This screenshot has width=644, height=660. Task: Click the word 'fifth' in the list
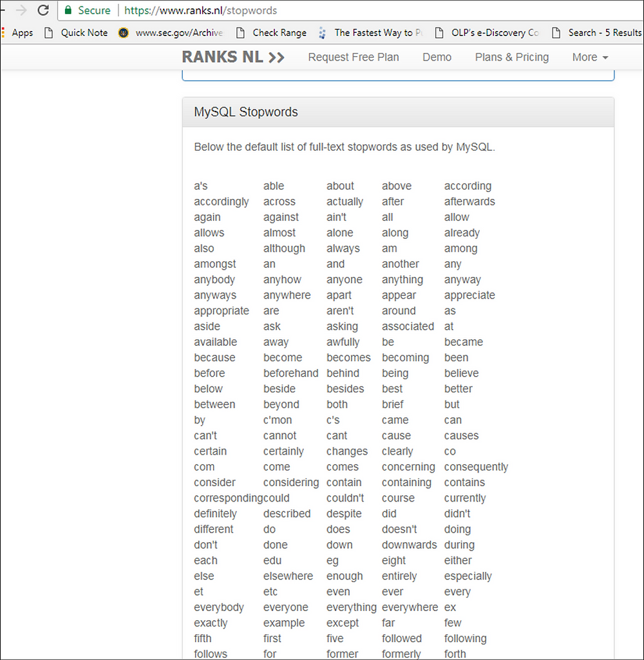click(x=203, y=639)
